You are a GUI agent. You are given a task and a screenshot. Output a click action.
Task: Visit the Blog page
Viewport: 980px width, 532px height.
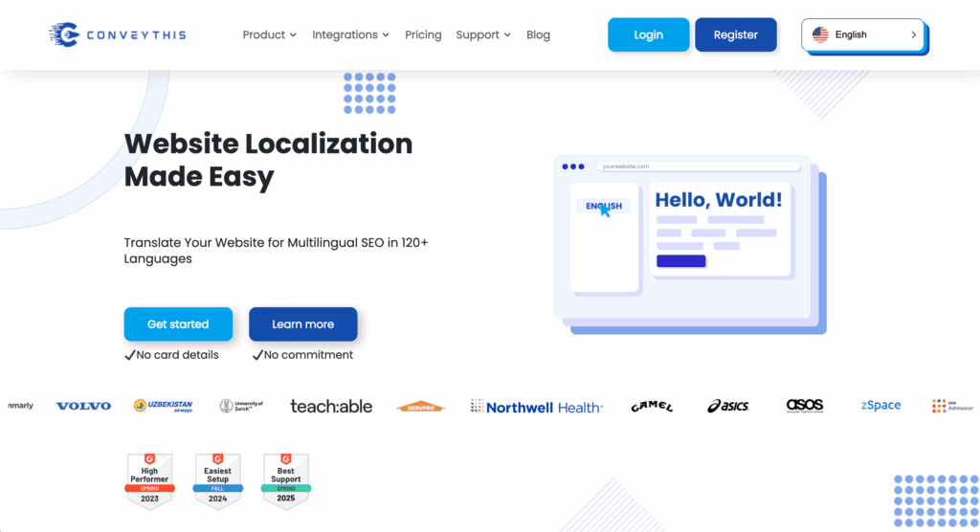tap(538, 35)
